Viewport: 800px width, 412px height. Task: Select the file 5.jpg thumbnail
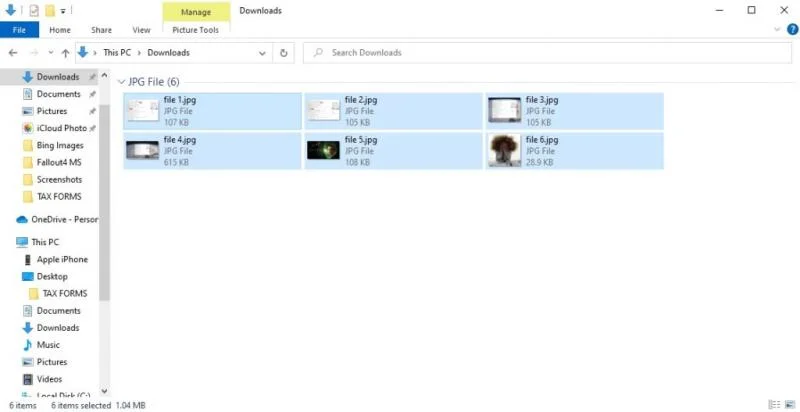click(323, 150)
